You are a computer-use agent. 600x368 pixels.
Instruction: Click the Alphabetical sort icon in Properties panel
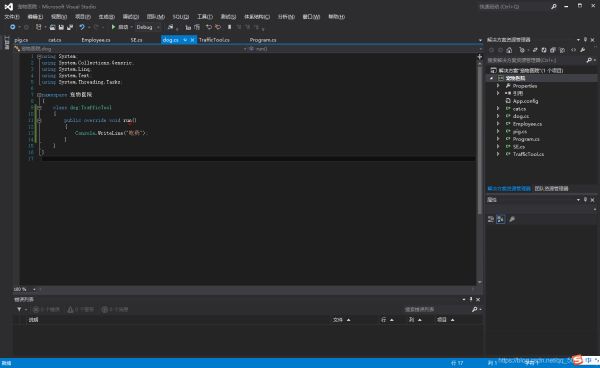point(500,219)
